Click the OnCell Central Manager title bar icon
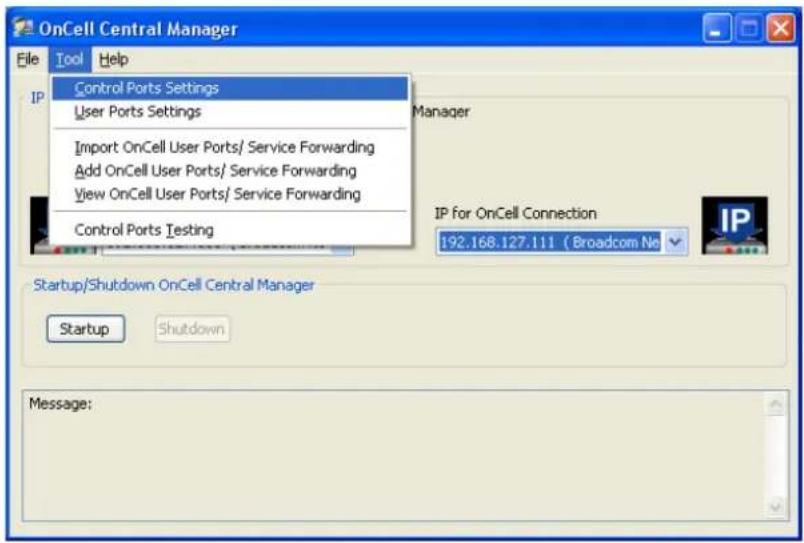Image resolution: width=804 pixels, height=543 pixels. (x=23, y=27)
